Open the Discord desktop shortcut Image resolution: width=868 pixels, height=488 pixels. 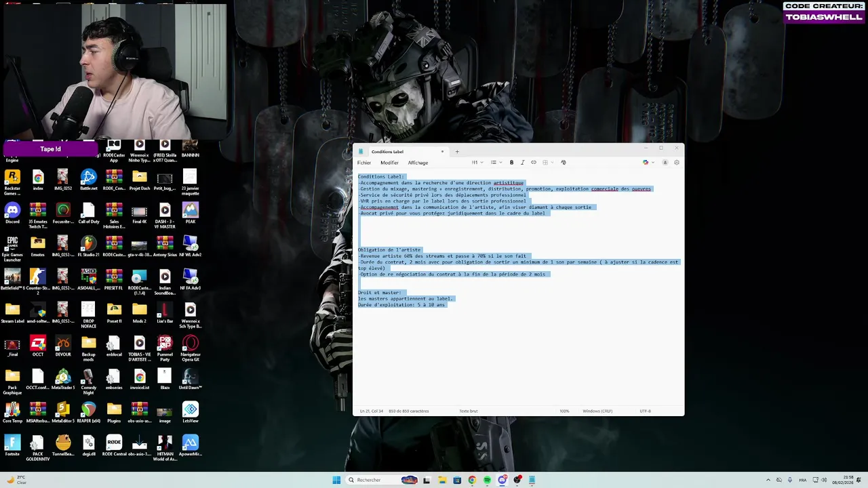pos(12,213)
